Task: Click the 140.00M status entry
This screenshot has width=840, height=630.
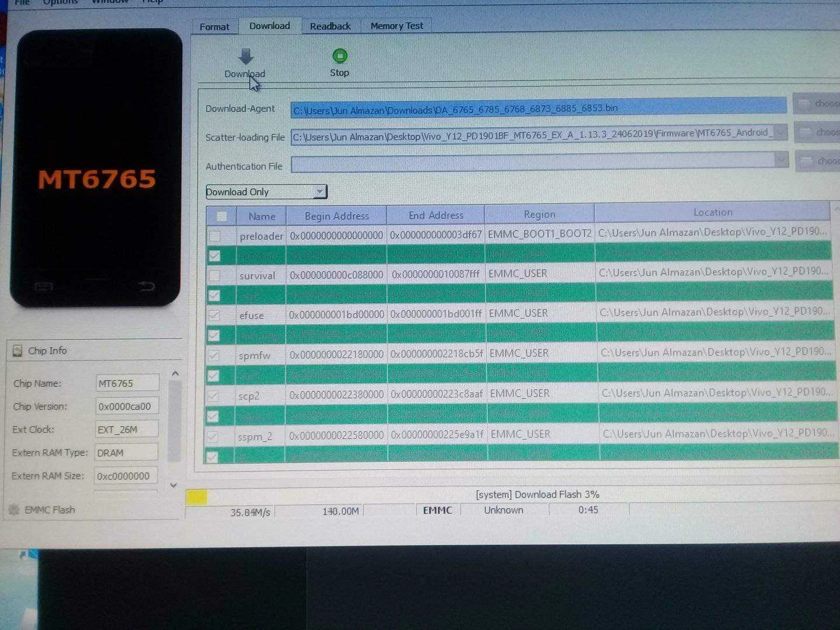Action: coord(340,512)
